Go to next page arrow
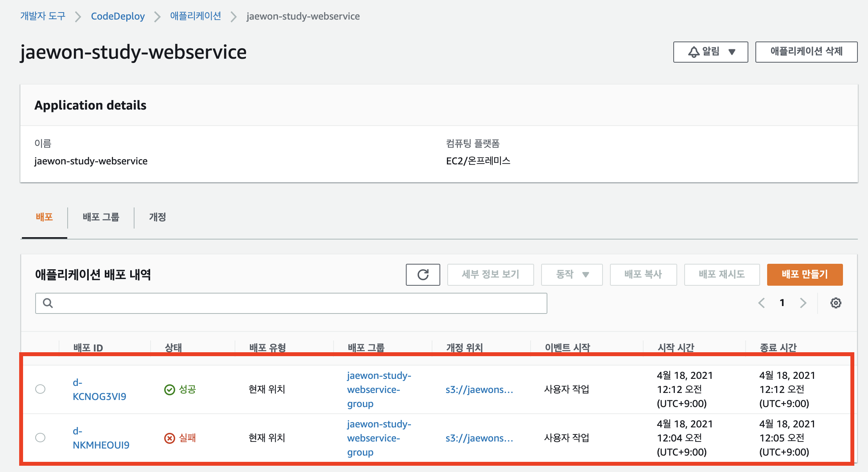This screenshot has width=868, height=472. [803, 303]
